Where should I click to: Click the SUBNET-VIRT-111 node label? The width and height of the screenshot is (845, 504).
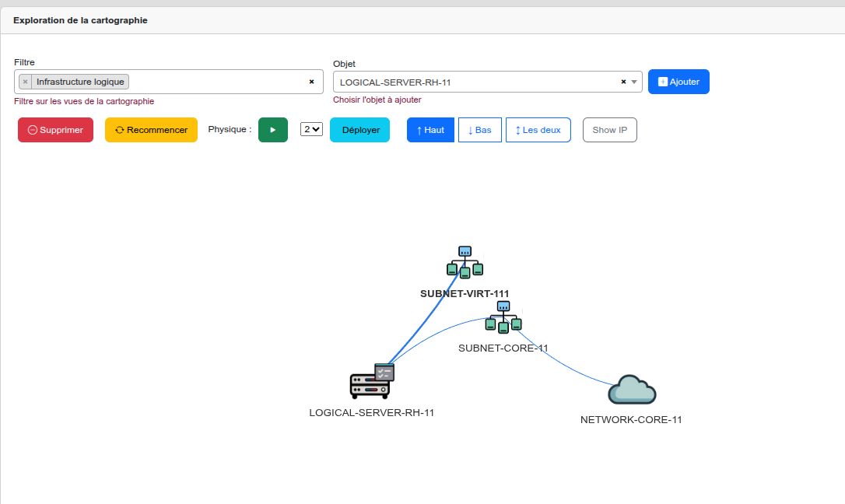(465, 293)
